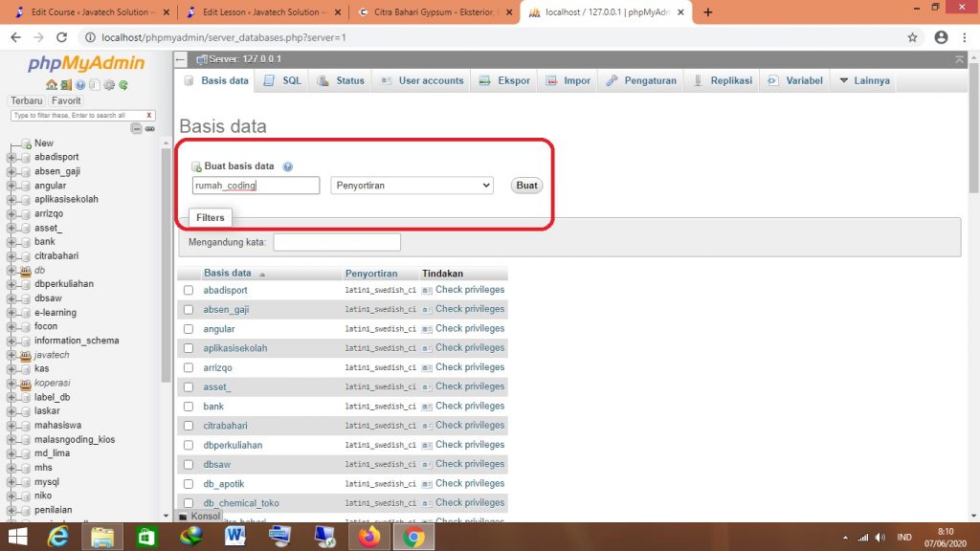Open Firefox from the taskbar

368,537
